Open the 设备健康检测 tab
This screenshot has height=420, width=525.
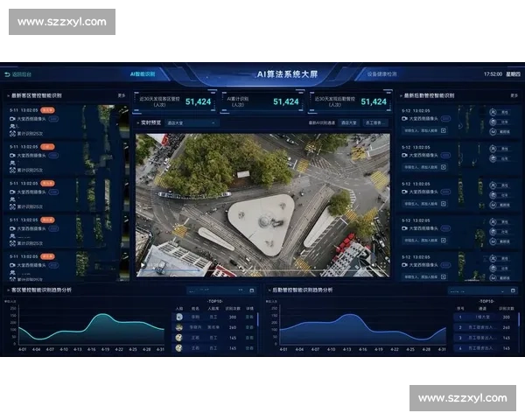(381, 74)
